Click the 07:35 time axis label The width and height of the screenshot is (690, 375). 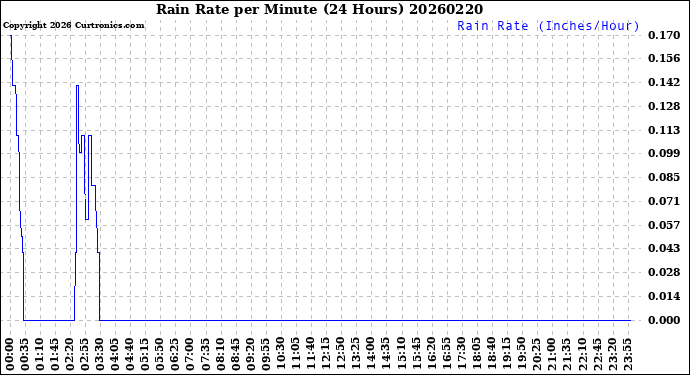click(206, 355)
